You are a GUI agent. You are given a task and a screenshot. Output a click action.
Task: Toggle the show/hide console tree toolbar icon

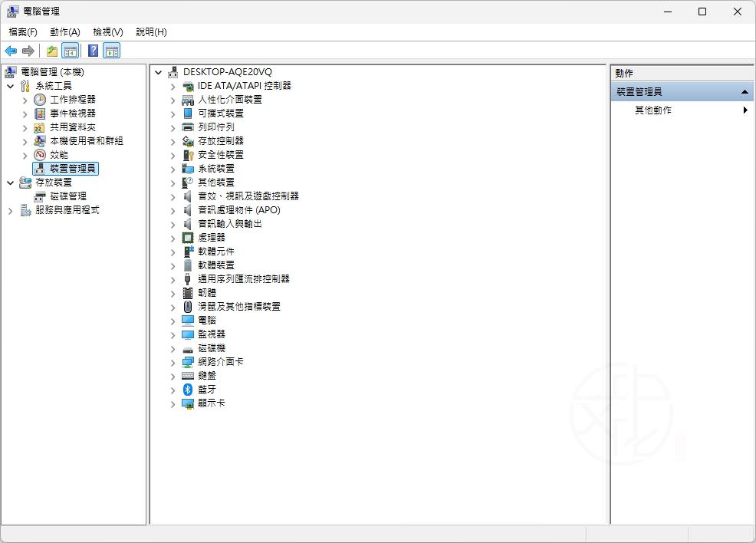click(70, 51)
